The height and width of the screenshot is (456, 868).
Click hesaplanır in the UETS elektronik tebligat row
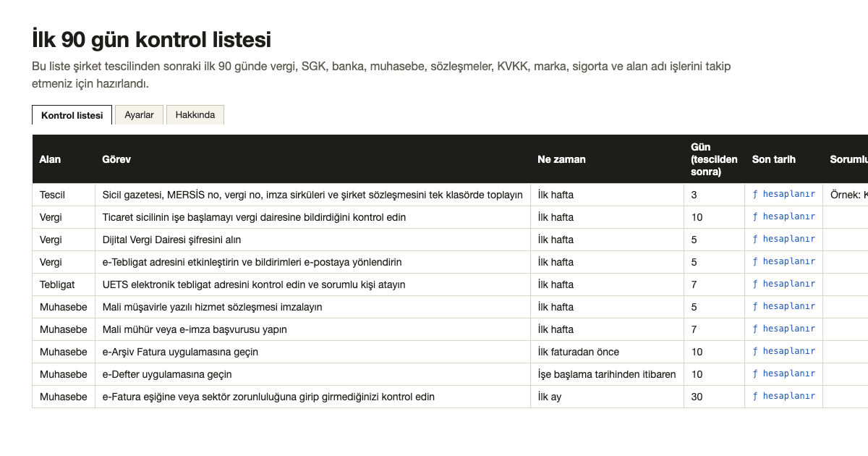784,284
